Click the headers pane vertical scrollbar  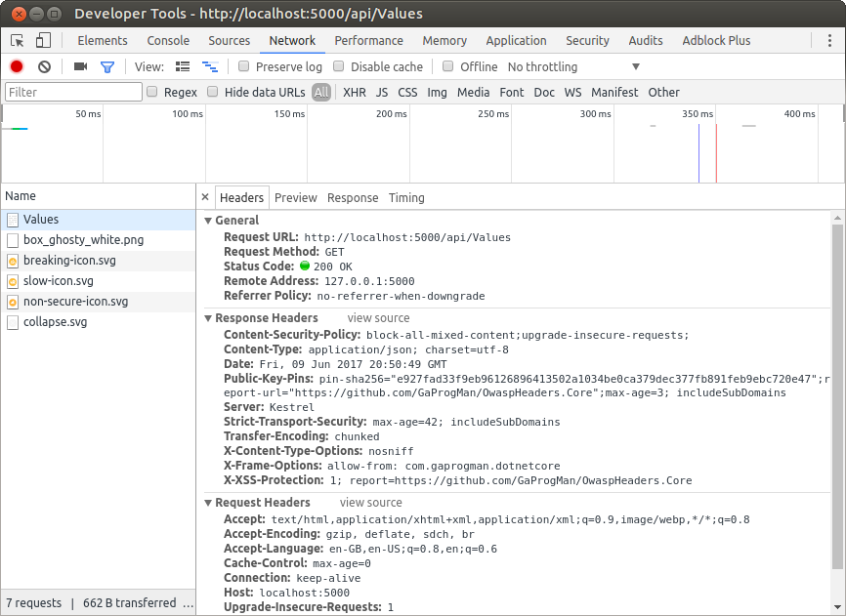[x=837, y=396]
